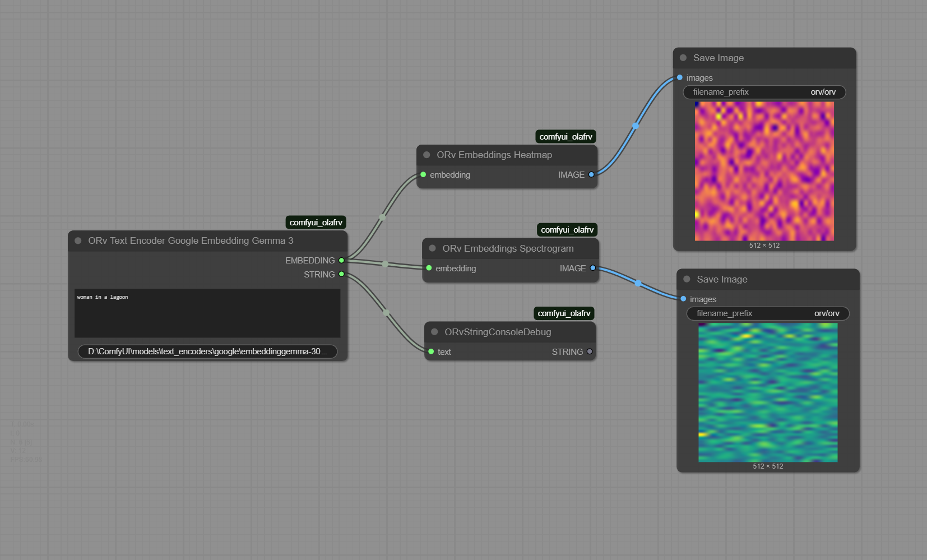Click the STRING output socket on Text Encoder
The width and height of the screenshot is (927, 560).
(341, 274)
